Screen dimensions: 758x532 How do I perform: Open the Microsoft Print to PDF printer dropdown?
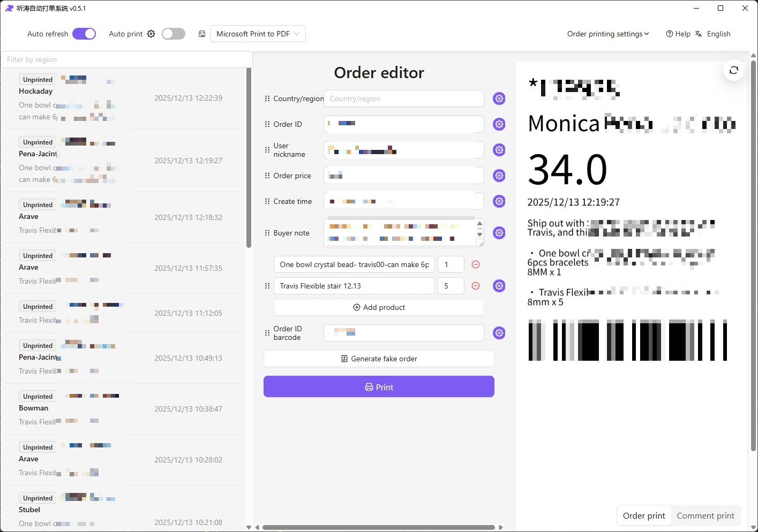tap(258, 33)
